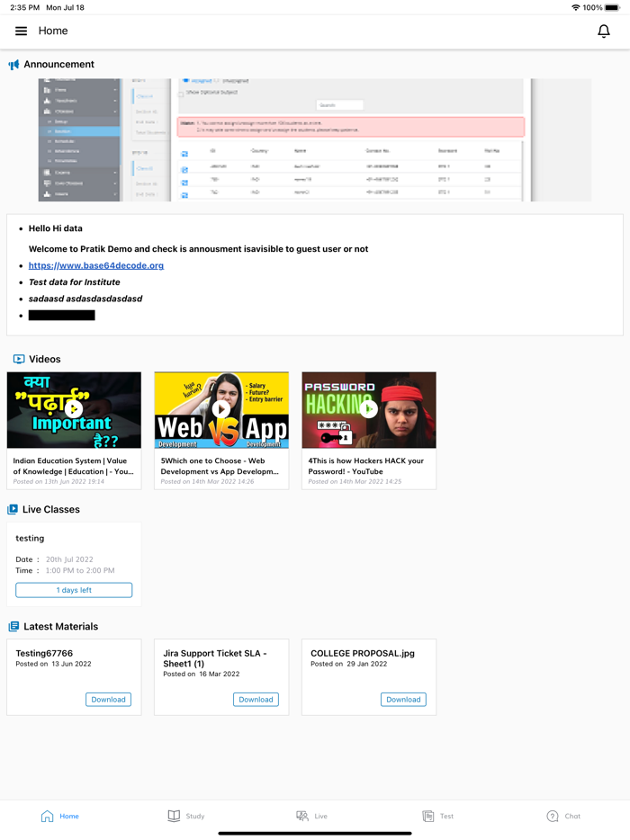Image resolution: width=630 pixels, height=840 pixels.
Task: Click 'Posted on 29 Jan 2022' text
Action: click(x=348, y=664)
